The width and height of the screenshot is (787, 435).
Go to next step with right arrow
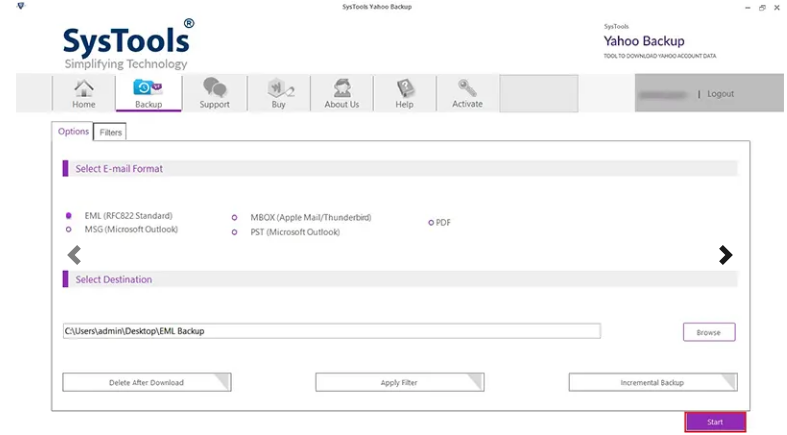[725, 255]
